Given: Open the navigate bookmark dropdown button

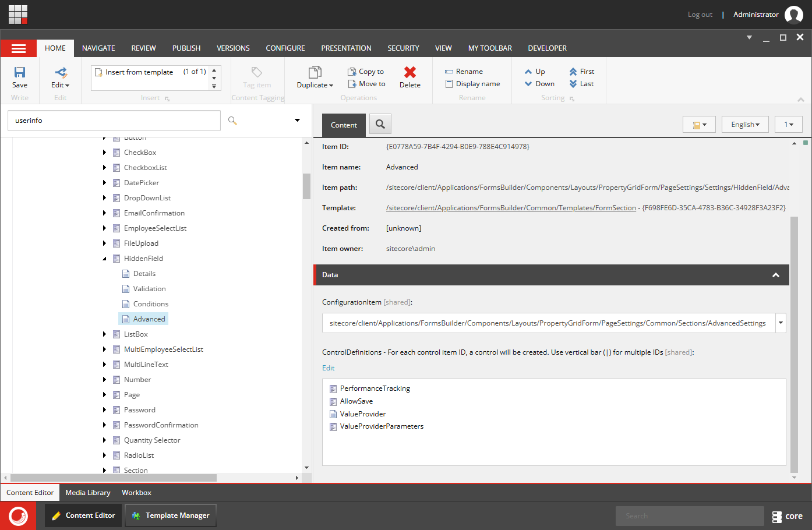Looking at the screenshot, I should [699, 125].
